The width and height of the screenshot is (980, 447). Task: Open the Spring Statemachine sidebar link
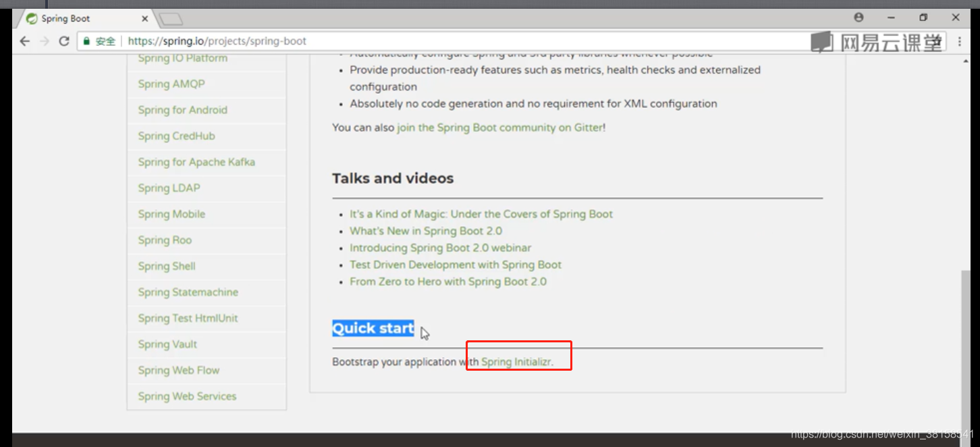pos(188,292)
